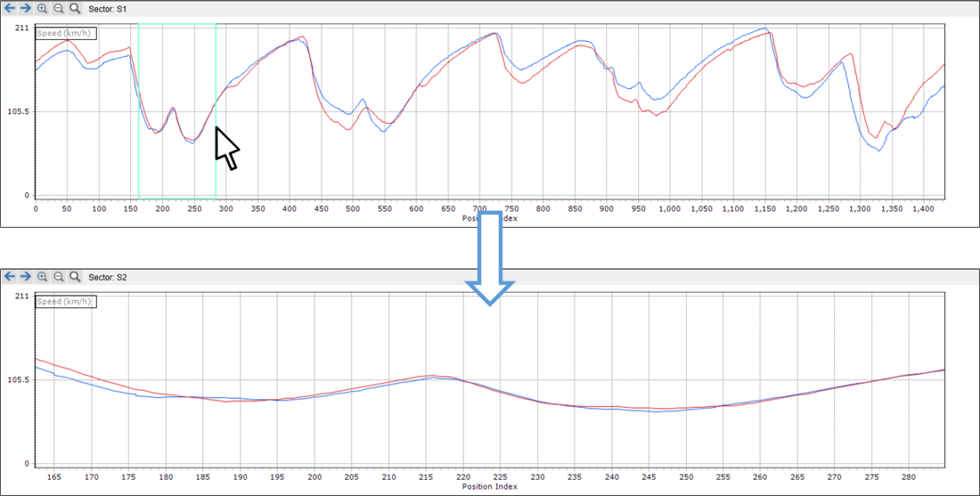Click the 165 tick label on S2 x-axis

tap(54, 477)
